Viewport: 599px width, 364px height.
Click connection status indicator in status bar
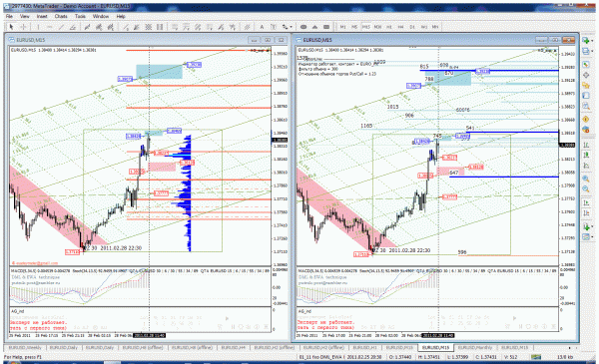coord(536,357)
